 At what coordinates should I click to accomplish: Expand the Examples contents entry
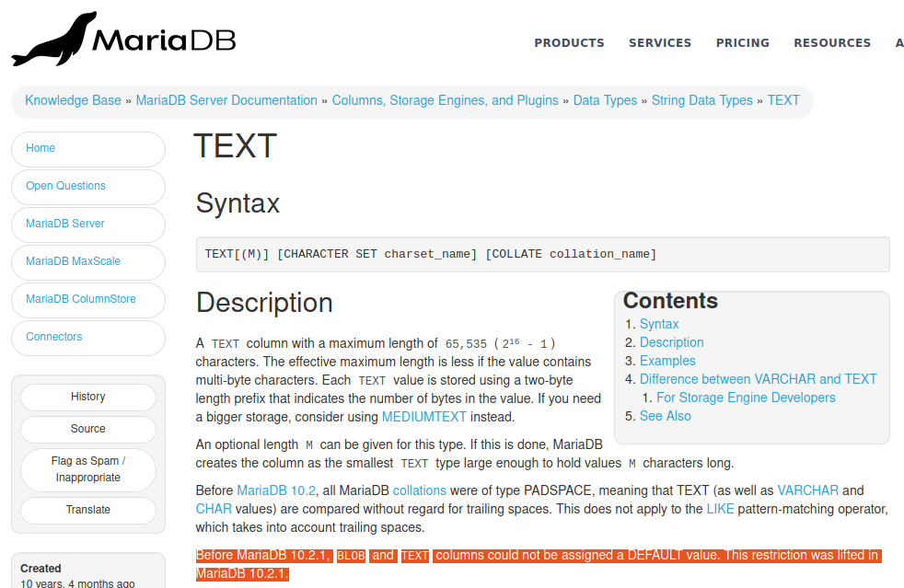point(667,360)
